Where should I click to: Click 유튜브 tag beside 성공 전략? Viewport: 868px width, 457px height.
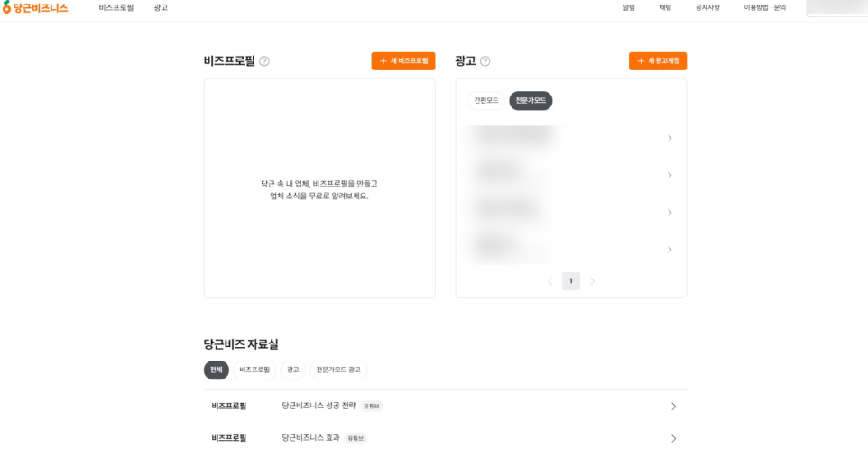tap(372, 407)
